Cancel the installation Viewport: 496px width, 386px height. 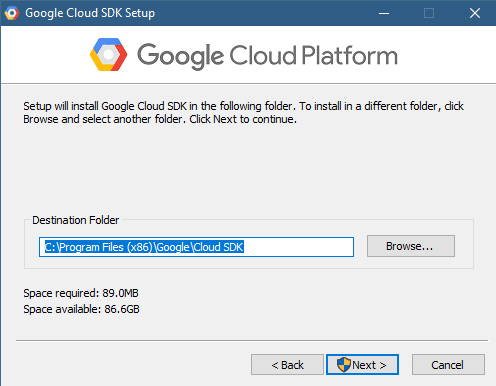[448, 365]
